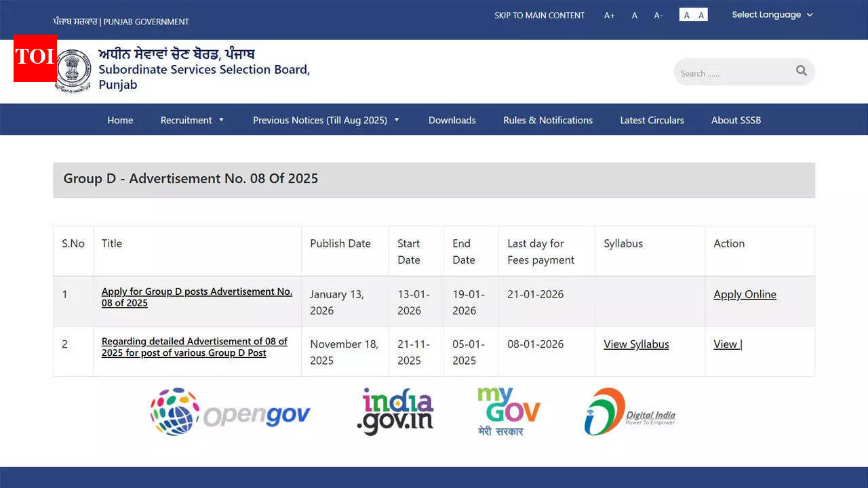Image resolution: width=868 pixels, height=488 pixels.
Task: Select the MyGov logo
Action: (507, 410)
